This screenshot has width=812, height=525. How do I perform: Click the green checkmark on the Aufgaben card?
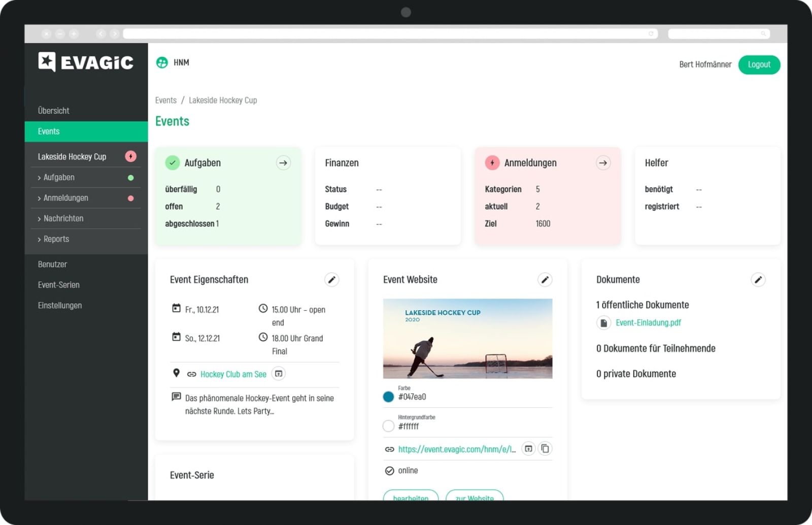point(172,162)
